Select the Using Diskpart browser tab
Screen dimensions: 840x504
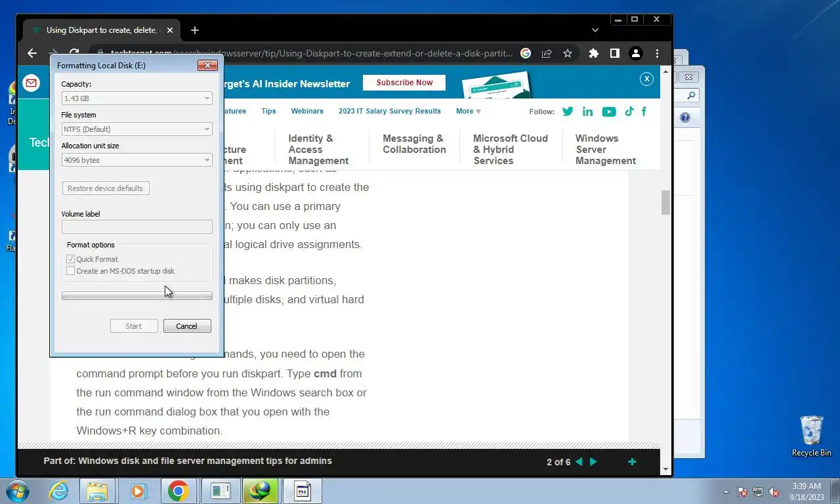point(102,30)
